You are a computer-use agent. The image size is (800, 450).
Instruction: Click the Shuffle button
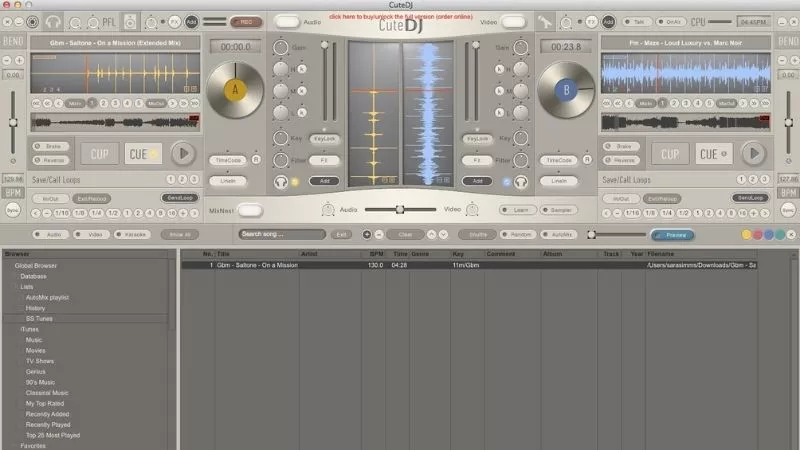click(478, 234)
